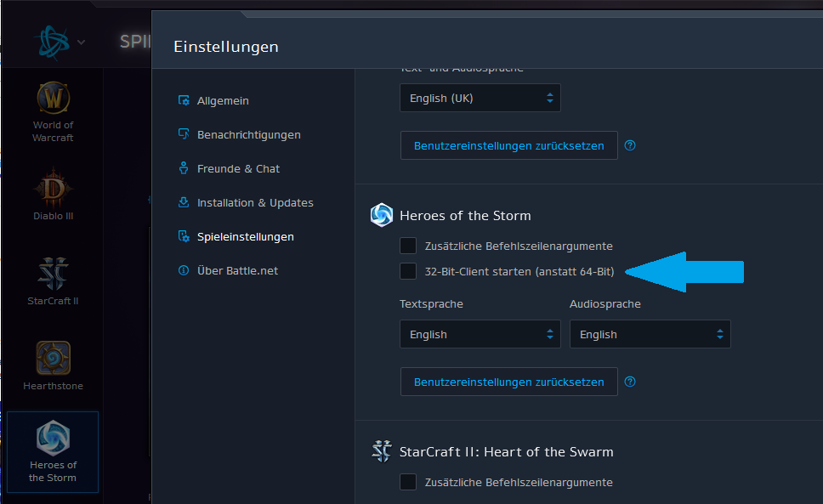Select StarCraft II in the game list
The width and height of the screenshot is (823, 504).
53,280
